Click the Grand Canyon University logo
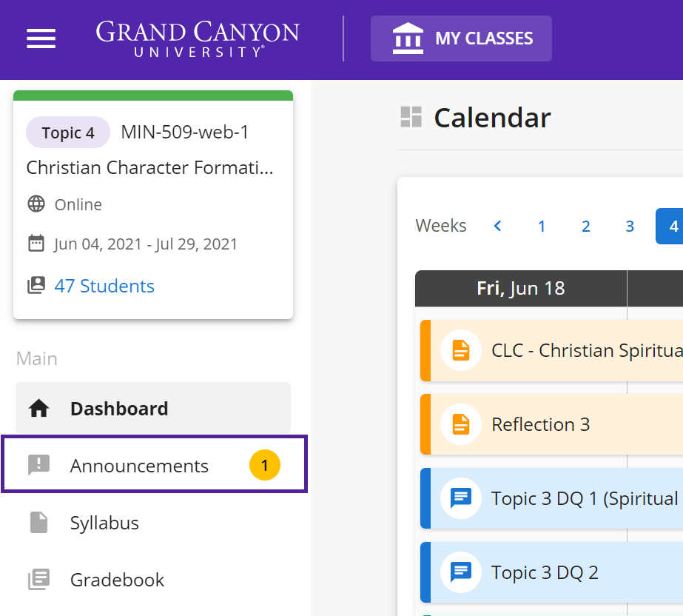Screen dimensions: 683x616 pos(198,38)
